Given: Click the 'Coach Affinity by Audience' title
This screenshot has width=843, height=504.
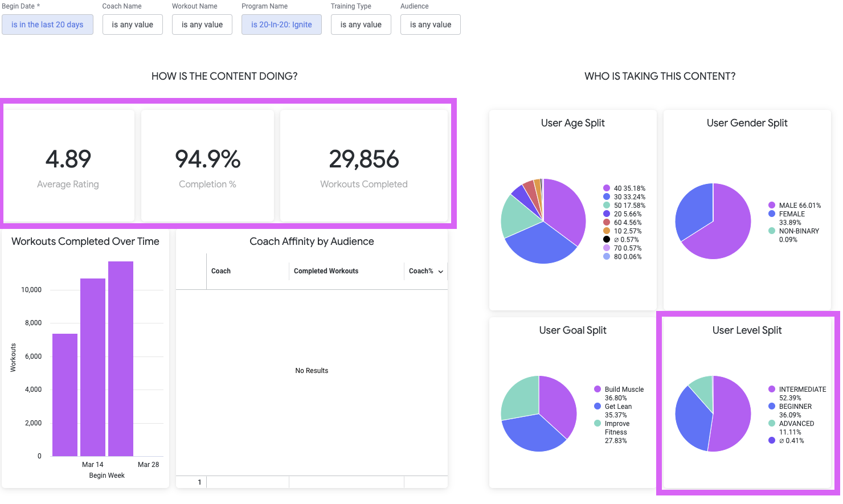Looking at the screenshot, I should [x=312, y=241].
